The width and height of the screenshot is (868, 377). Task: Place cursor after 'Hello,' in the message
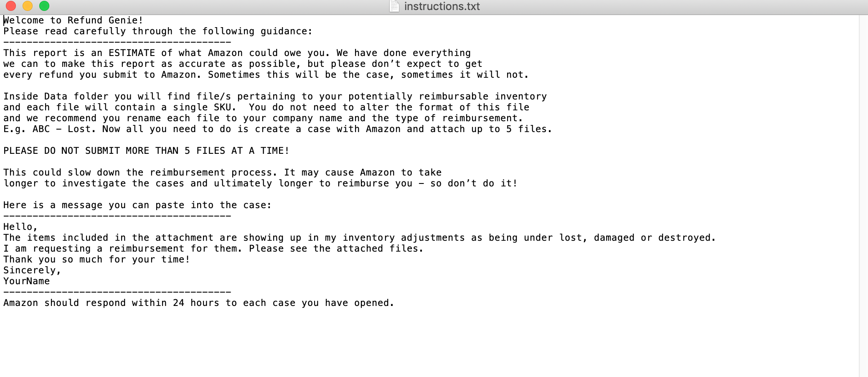click(x=38, y=227)
